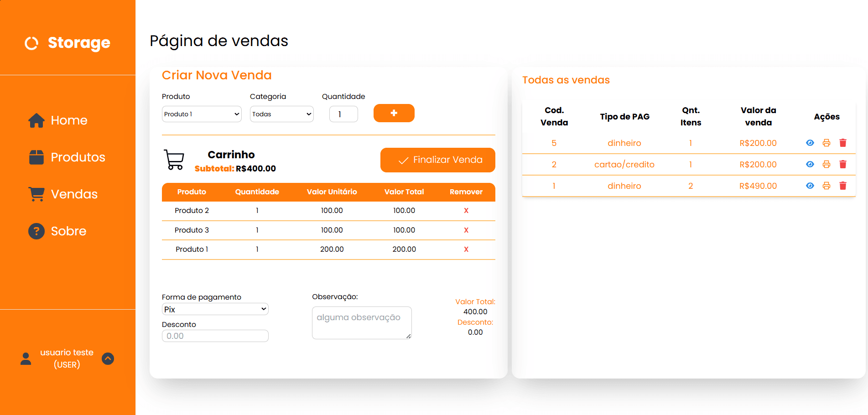View details of sale 5
Image resolution: width=868 pixels, height=415 pixels.
(810, 143)
